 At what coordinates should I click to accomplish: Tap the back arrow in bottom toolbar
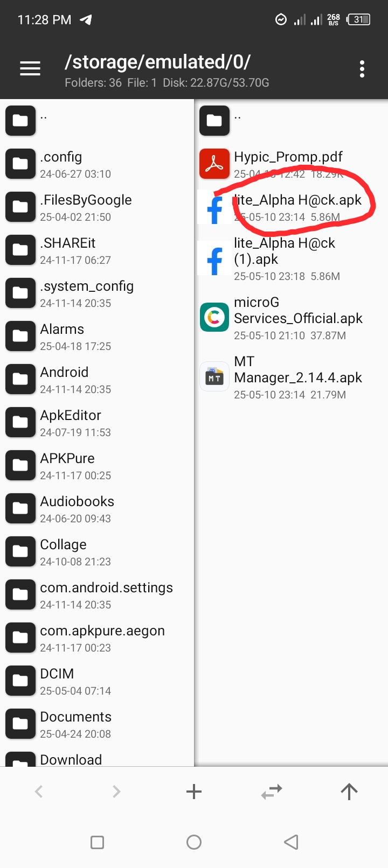click(x=39, y=791)
